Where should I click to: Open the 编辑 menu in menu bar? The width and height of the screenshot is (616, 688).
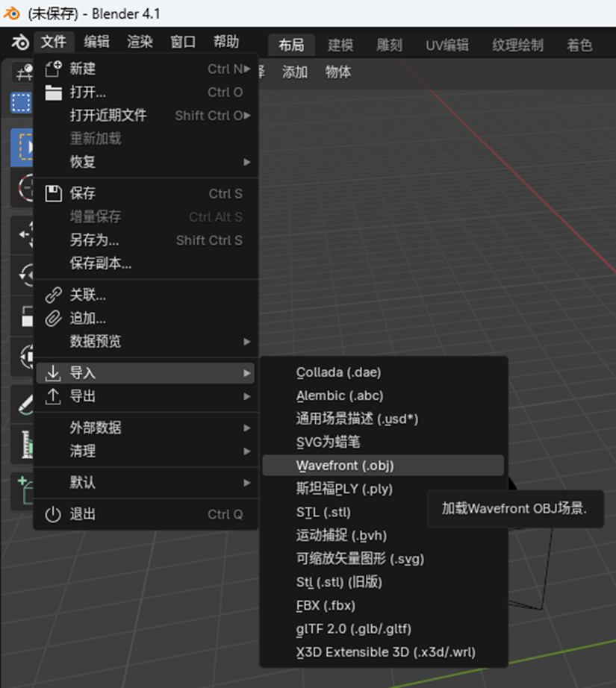[96, 42]
